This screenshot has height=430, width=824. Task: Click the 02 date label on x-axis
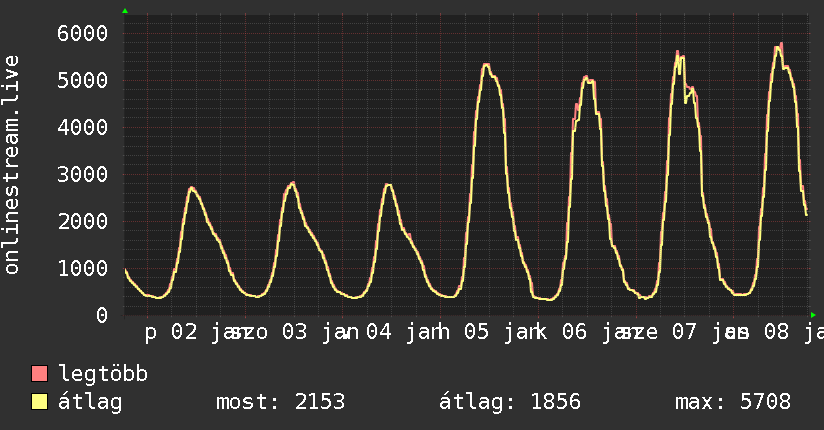tap(184, 332)
